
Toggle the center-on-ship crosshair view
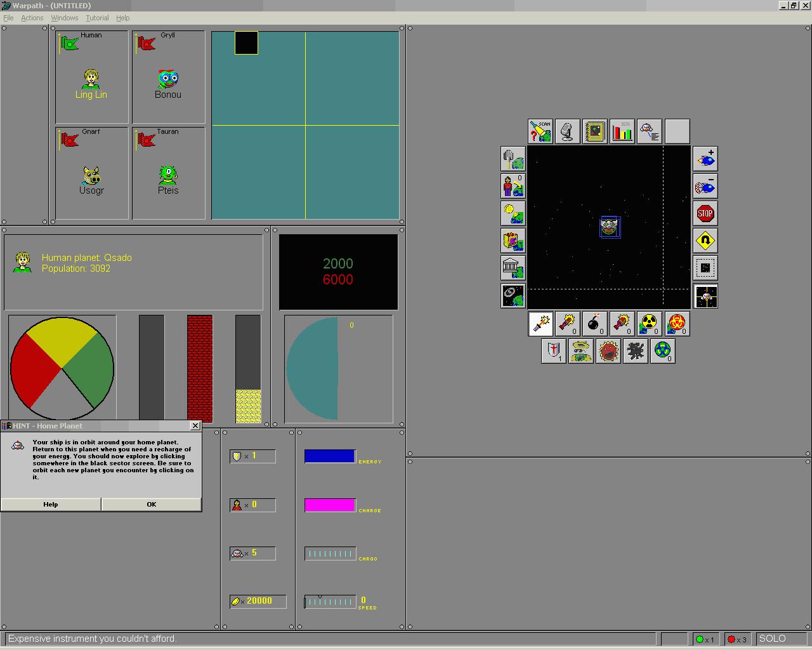click(x=705, y=296)
